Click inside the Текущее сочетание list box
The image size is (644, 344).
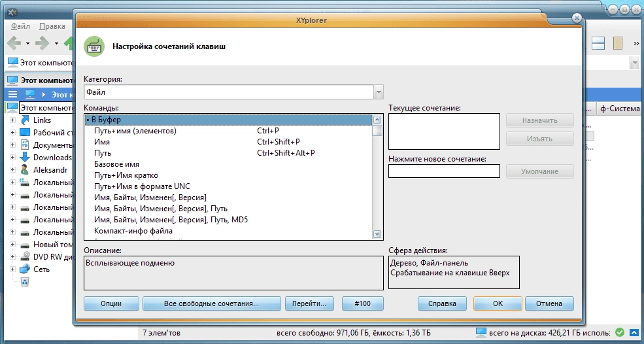click(444, 131)
